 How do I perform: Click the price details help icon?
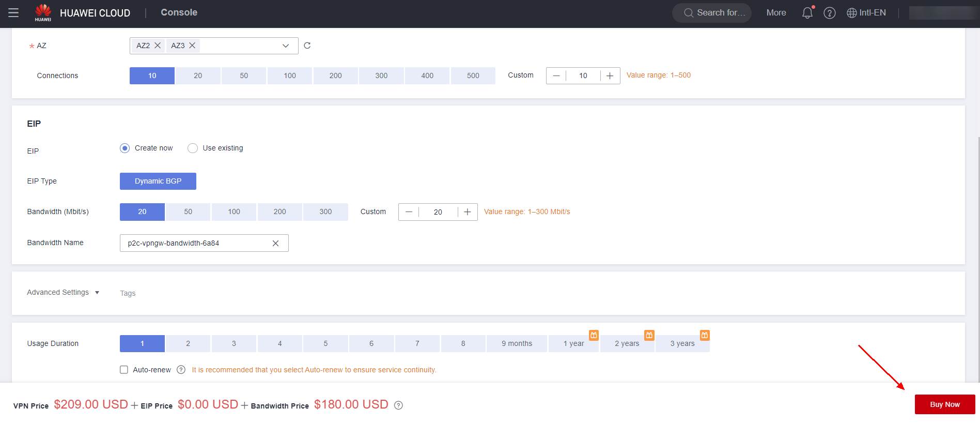tap(398, 405)
